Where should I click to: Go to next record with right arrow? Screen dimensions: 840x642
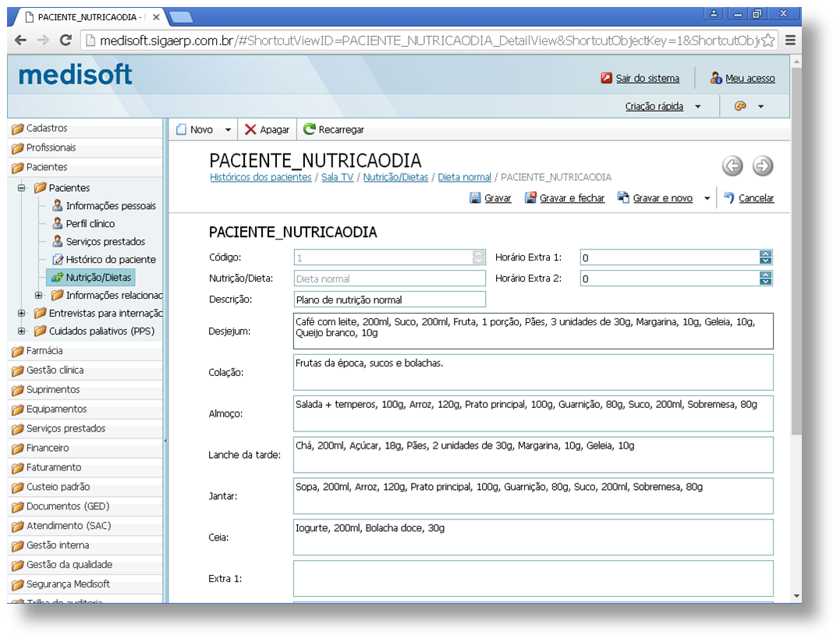click(762, 165)
